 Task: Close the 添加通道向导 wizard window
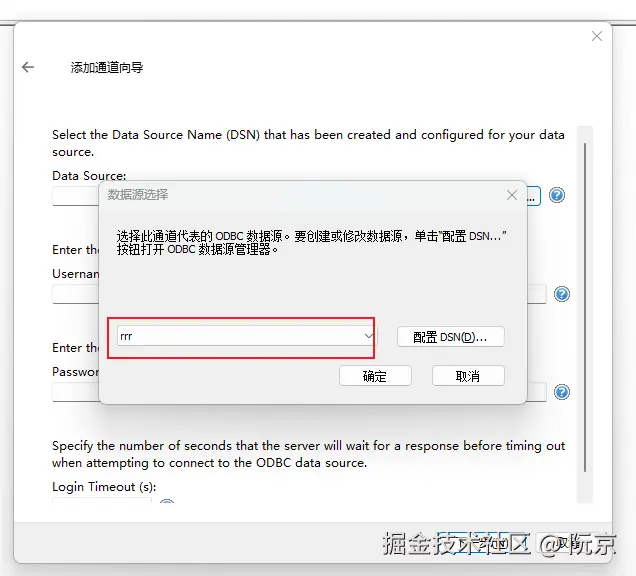click(597, 36)
